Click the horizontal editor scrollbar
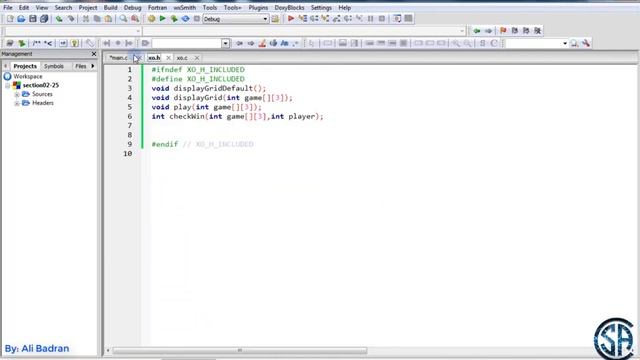Image resolution: width=640 pixels, height=360 pixels. point(240,351)
